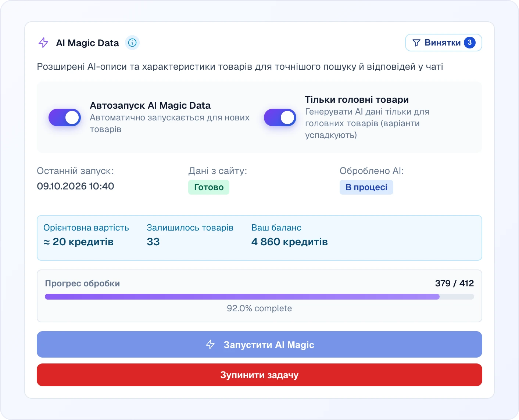Click the Ваш баланс label

pos(276,228)
